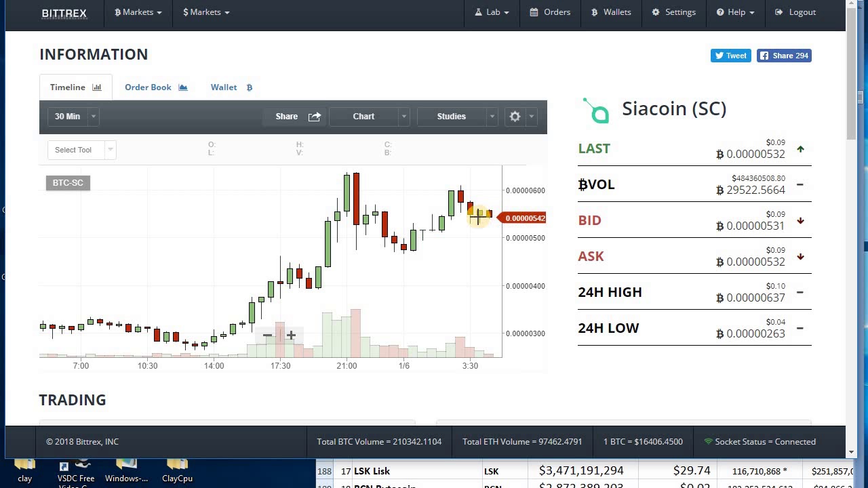Click the Siacoin logo icon

tap(597, 110)
